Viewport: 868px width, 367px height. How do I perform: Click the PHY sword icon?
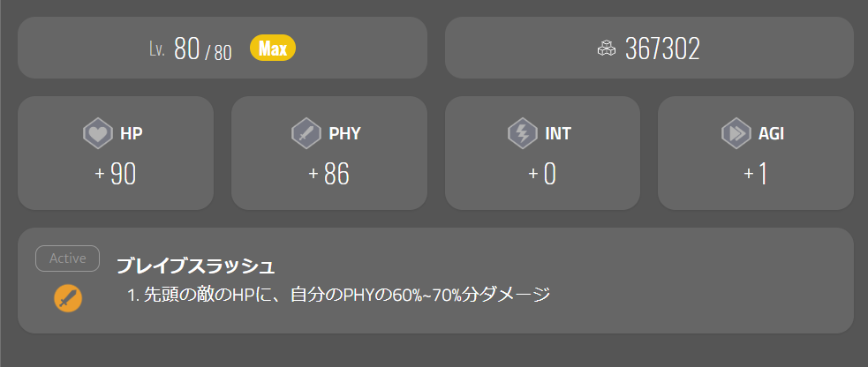(306, 134)
